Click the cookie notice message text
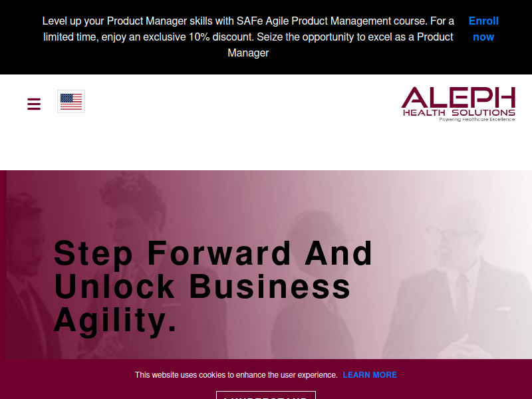Viewport: 532px width, 399px height. coord(236,375)
